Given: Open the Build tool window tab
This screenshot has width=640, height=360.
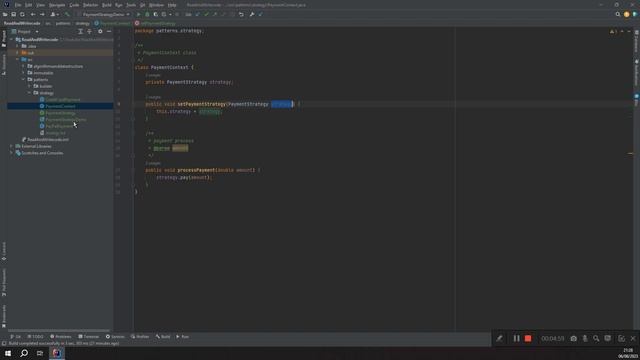Looking at the screenshot, I should pyautogui.click(x=163, y=337).
